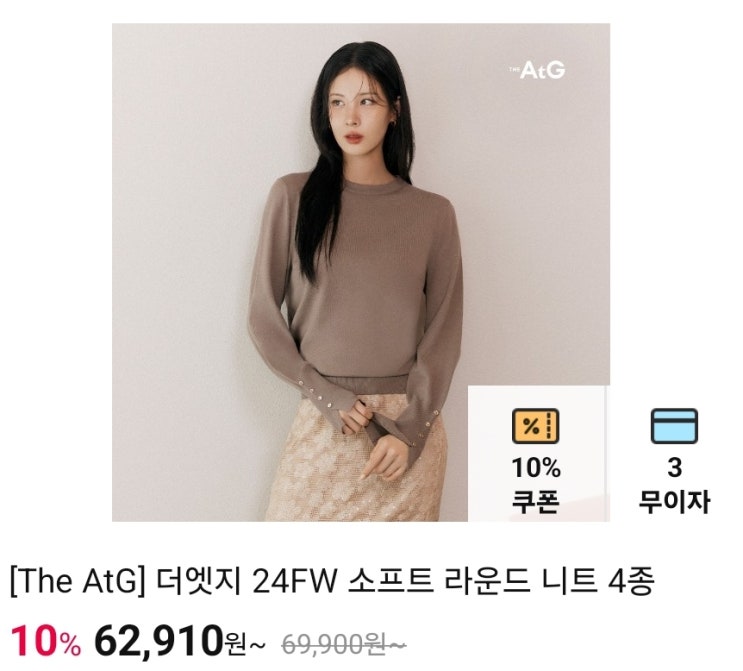Click the 24FW season text in title
Viewport: 743px width, 671px height.
click(x=294, y=581)
